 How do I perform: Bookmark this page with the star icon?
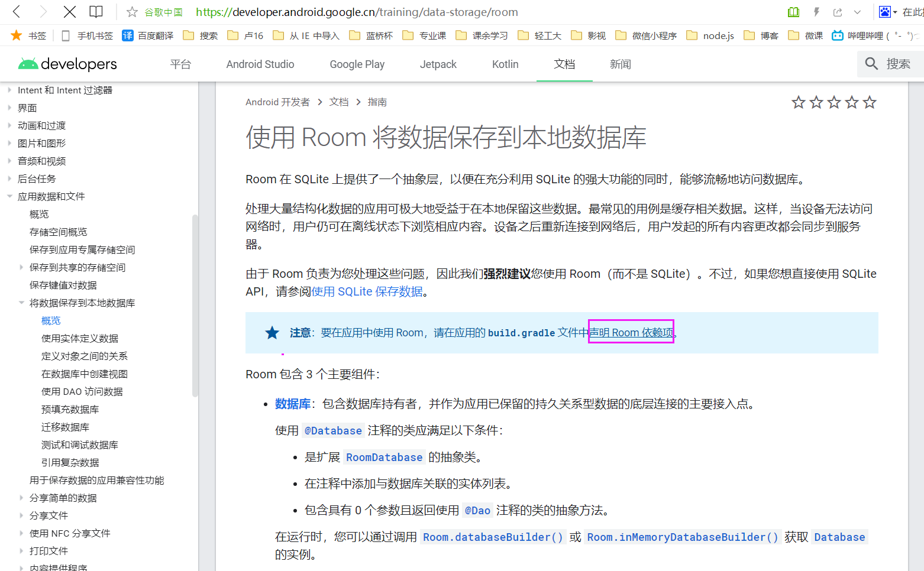[132, 12]
